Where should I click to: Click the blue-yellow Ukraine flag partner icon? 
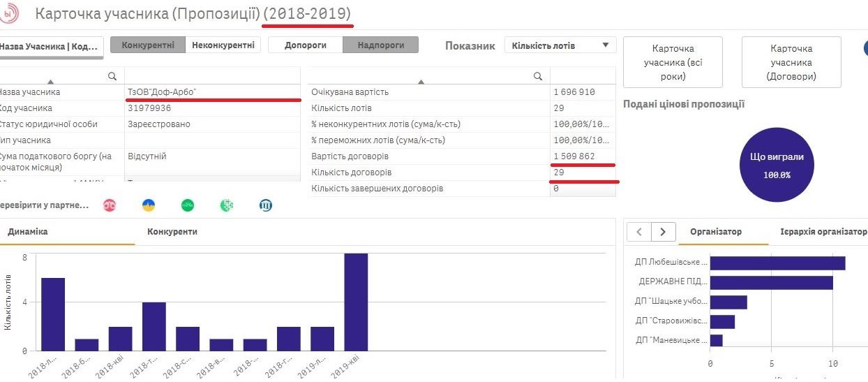[149, 205]
